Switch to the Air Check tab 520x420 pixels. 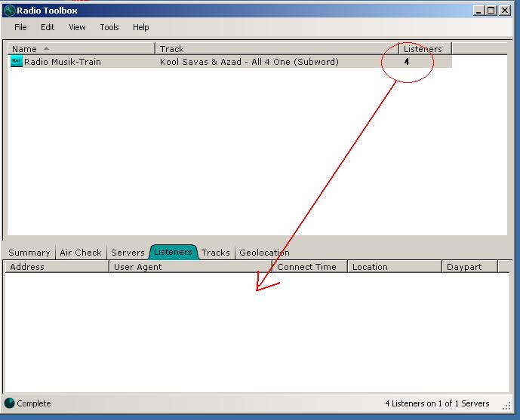point(80,253)
